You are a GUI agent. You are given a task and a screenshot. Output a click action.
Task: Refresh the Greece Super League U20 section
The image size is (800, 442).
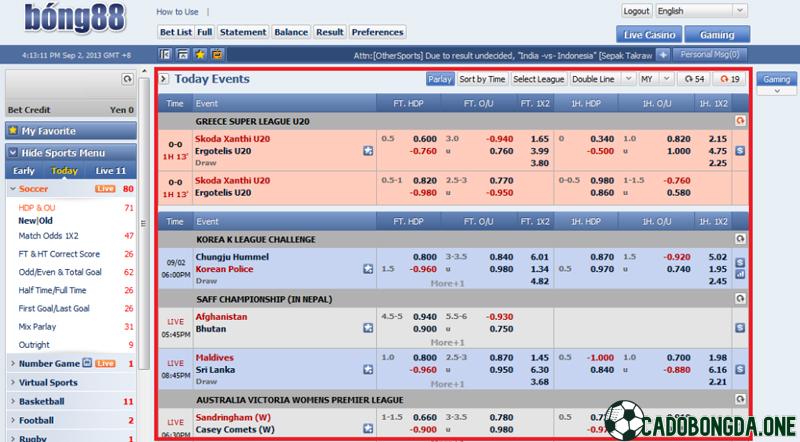coord(740,121)
